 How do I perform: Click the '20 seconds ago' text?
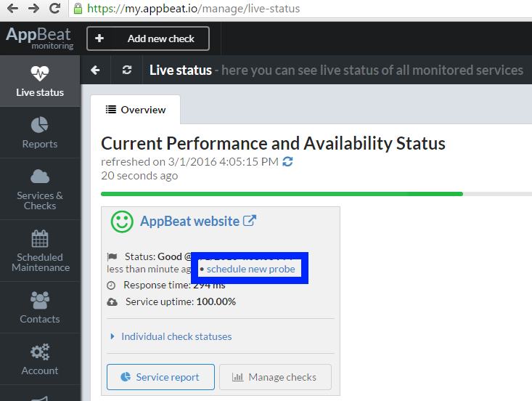tap(139, 176)
